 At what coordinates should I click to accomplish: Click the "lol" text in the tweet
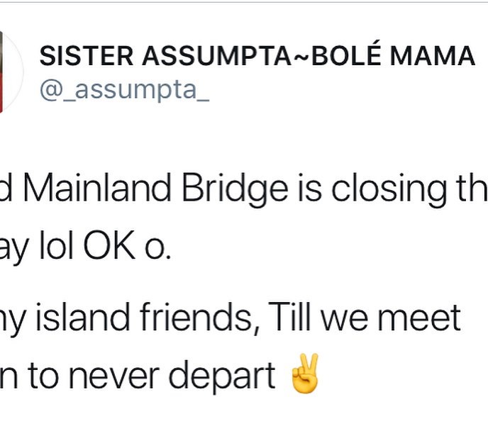click(x=56, y=245)
